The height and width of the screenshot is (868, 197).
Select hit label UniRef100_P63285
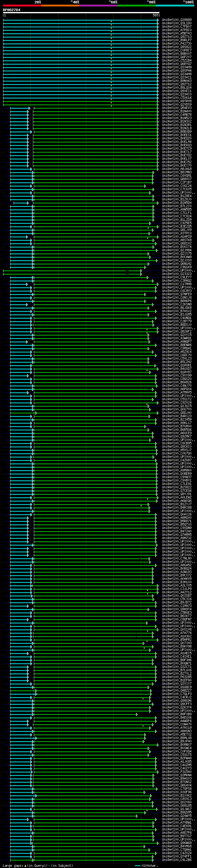pos(176,677)
